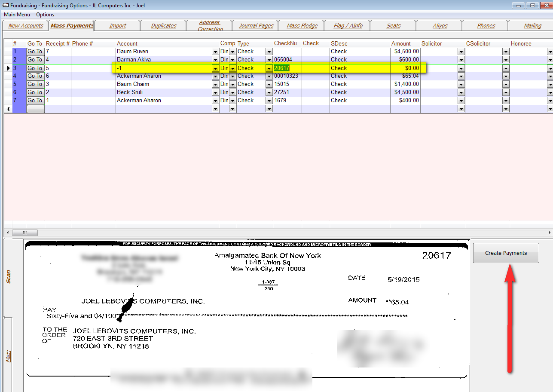
Task: Expand Account dropdown for Barman Akiva
Action: (x=215, y=60)
